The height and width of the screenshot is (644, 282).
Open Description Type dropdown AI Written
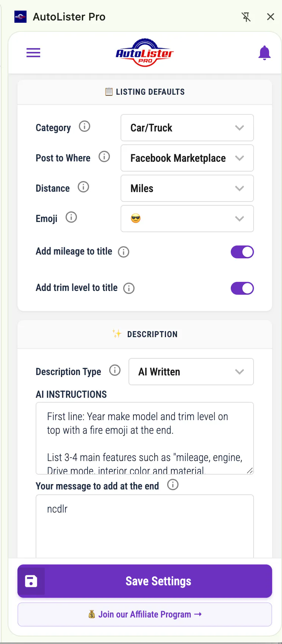(191, 372)
